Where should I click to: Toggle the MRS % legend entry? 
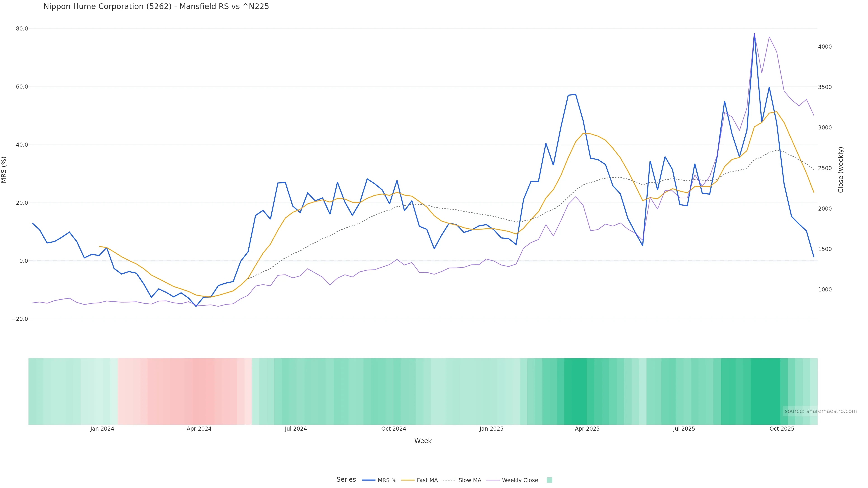coord(387,480)
